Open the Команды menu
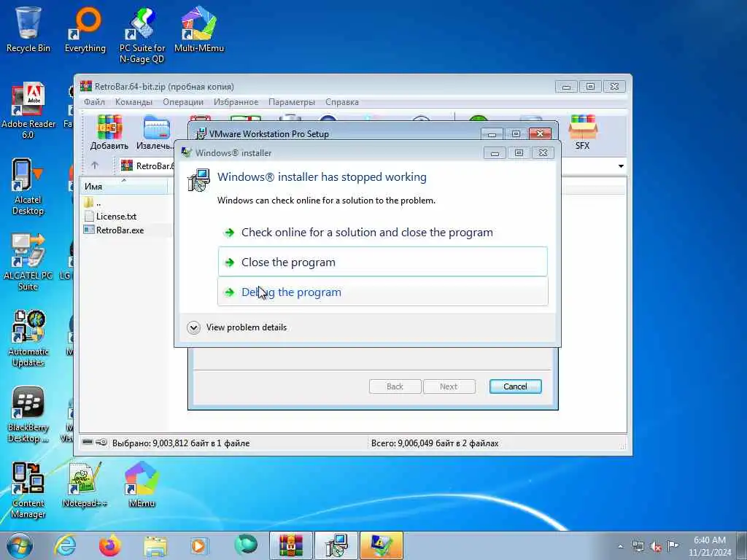Viewport: 747px width, 560px height. pos(133,102)
